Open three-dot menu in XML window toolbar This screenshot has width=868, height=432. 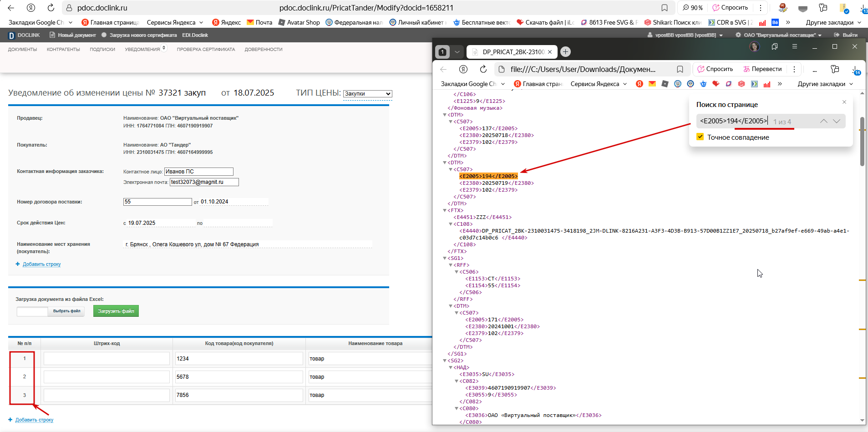[x=794, y=69]
